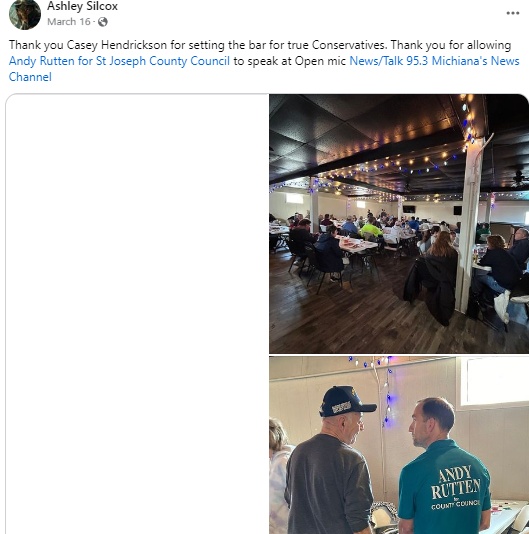Click the white support pillar in hall photo
The image size is (529, 534).
468,225
